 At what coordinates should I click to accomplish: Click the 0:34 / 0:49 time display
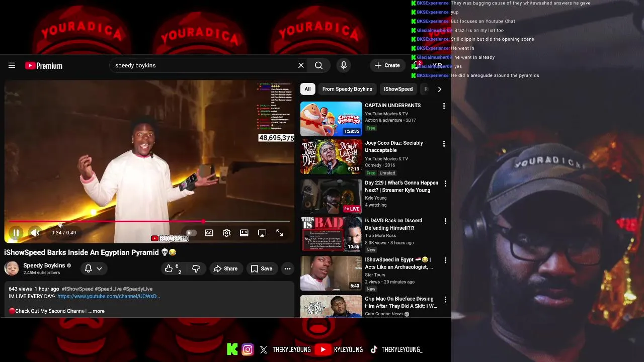tap(64, 233)
